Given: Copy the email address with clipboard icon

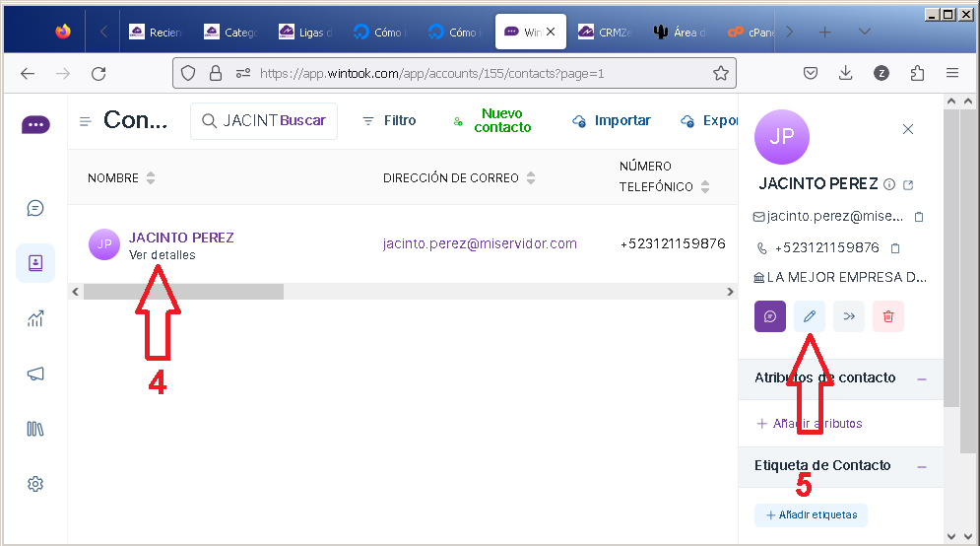Looking at the screenshot, I should point(919,217).
